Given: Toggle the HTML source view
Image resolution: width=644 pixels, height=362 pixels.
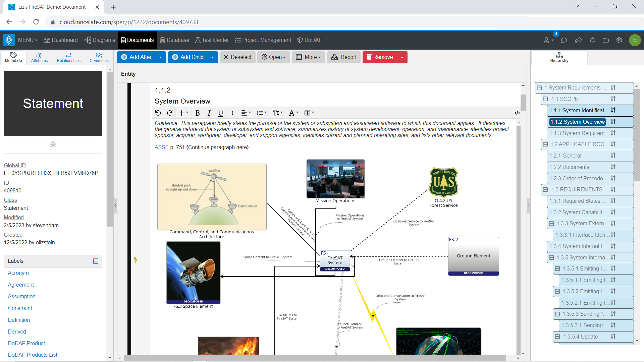Looking at the screenshot, I should click(517, 113).
